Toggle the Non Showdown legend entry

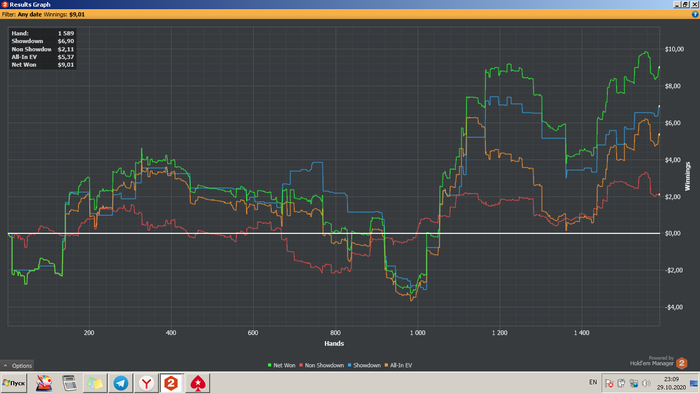pyautogui.click(x=321, y=365)
